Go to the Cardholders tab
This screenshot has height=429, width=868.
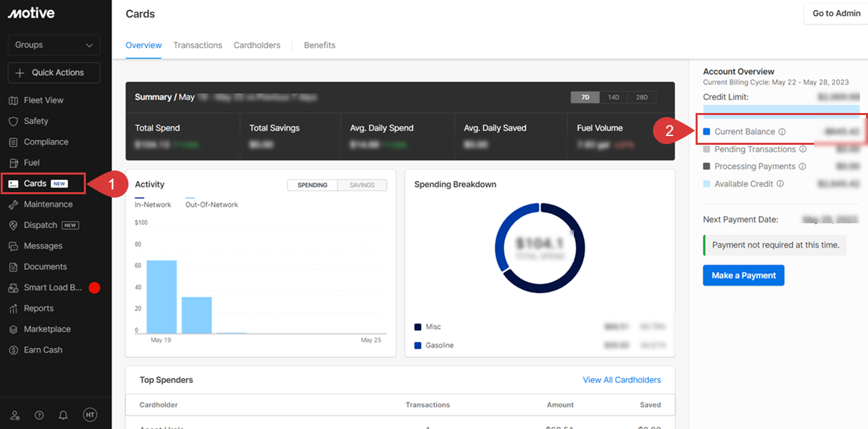point(257,45)
